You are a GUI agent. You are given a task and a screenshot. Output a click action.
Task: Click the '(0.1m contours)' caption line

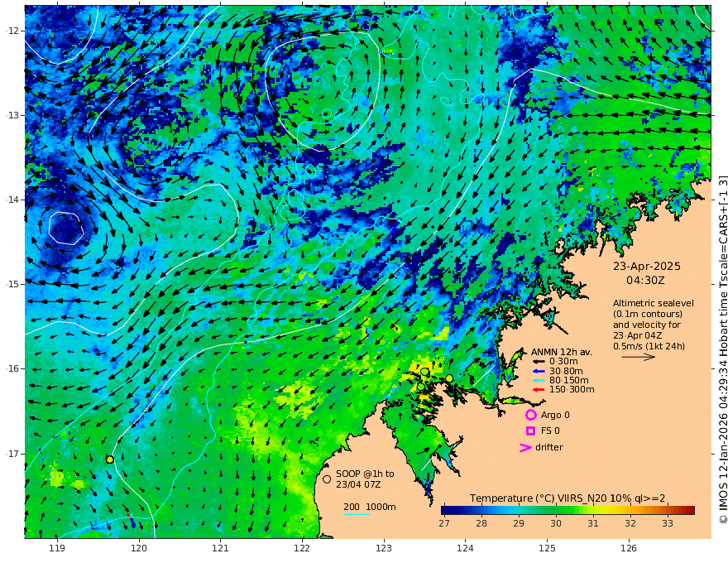point(648,314)
